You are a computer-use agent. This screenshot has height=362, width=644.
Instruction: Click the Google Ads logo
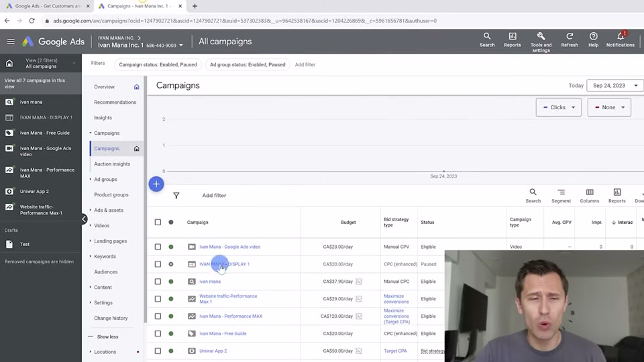54,42
